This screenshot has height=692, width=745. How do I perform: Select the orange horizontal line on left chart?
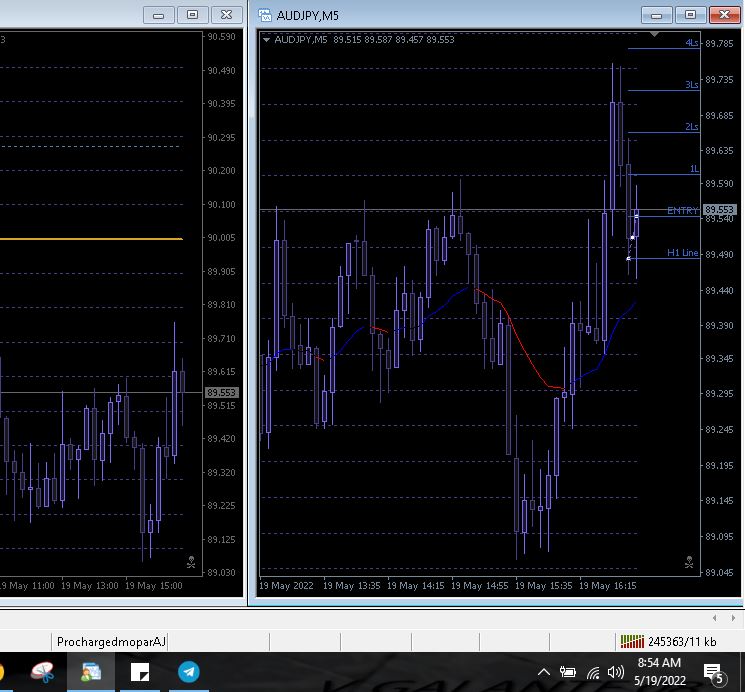coord(90,239)
